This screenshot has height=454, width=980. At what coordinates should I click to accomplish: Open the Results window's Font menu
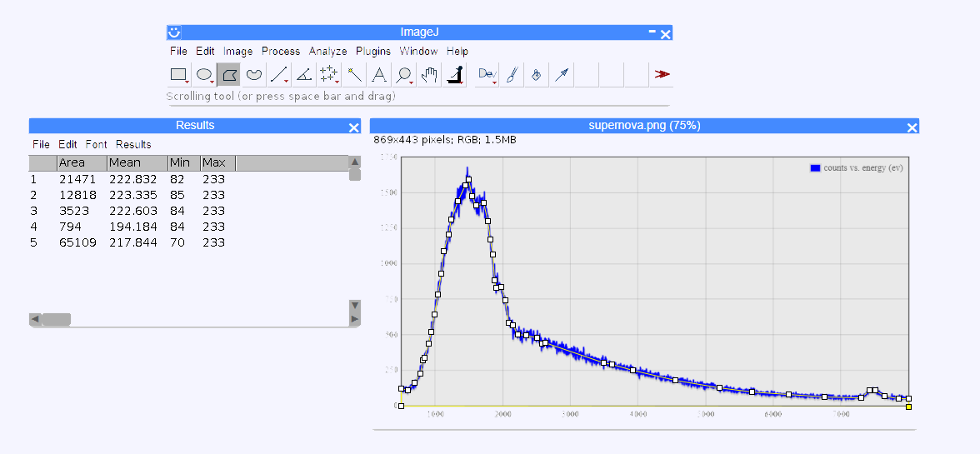(x=96, y=144)
